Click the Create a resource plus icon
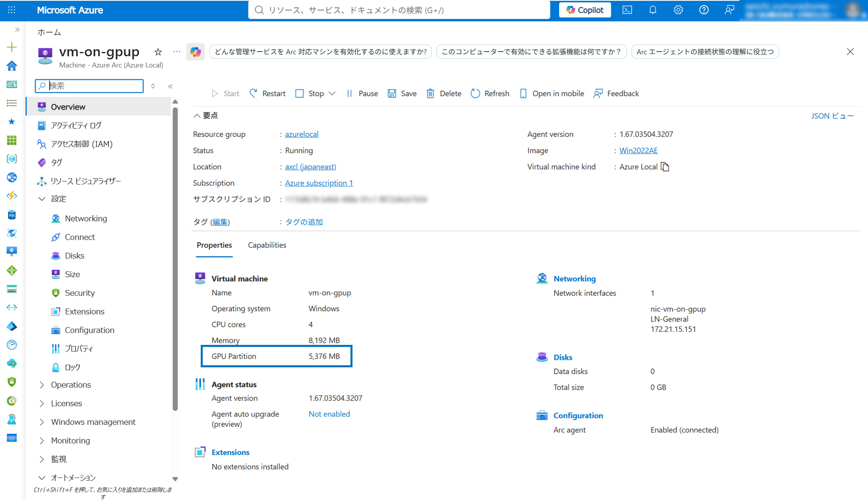Image resolution: width=868 pixels, height=500 pixels. tap(12, 47)
